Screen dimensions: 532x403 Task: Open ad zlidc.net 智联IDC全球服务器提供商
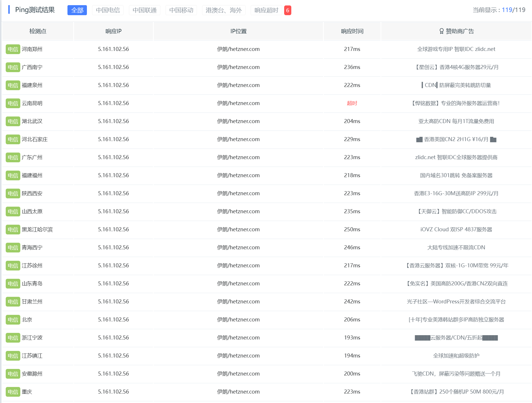[x=456, y=157]
